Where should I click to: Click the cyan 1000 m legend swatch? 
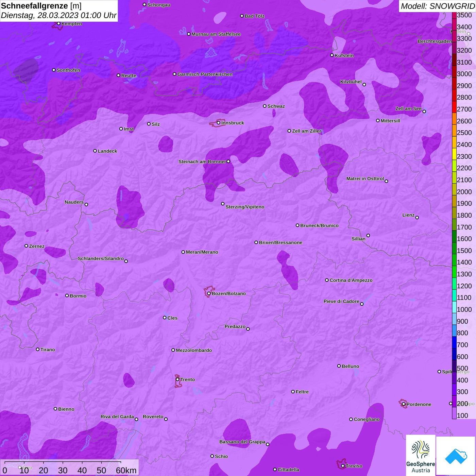pos(454,307)
